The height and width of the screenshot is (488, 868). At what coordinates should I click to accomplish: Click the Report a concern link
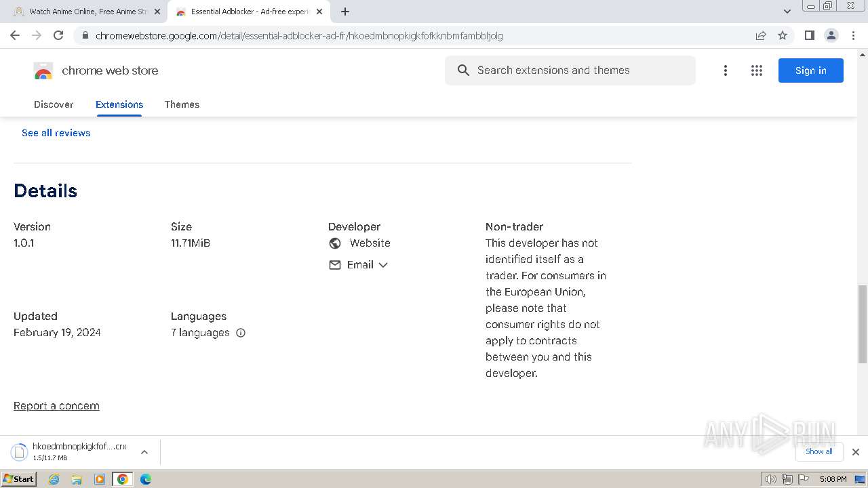(56, 406)
